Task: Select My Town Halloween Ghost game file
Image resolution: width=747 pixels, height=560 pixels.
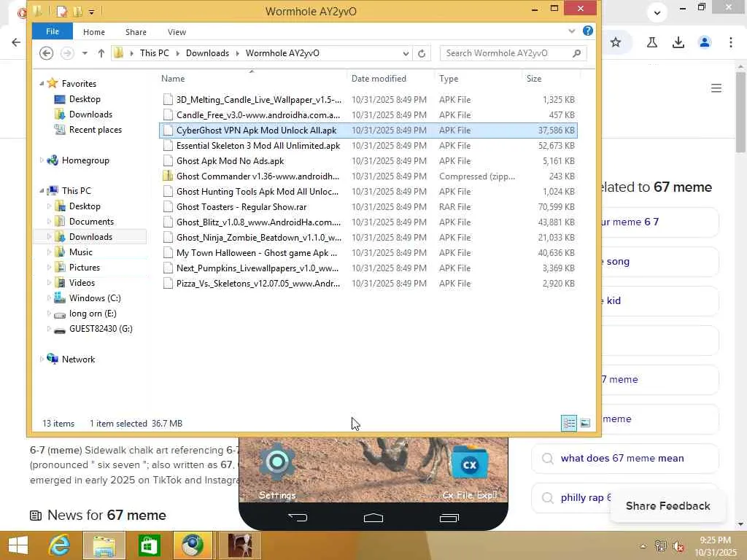Action: [x=368, y=253]
